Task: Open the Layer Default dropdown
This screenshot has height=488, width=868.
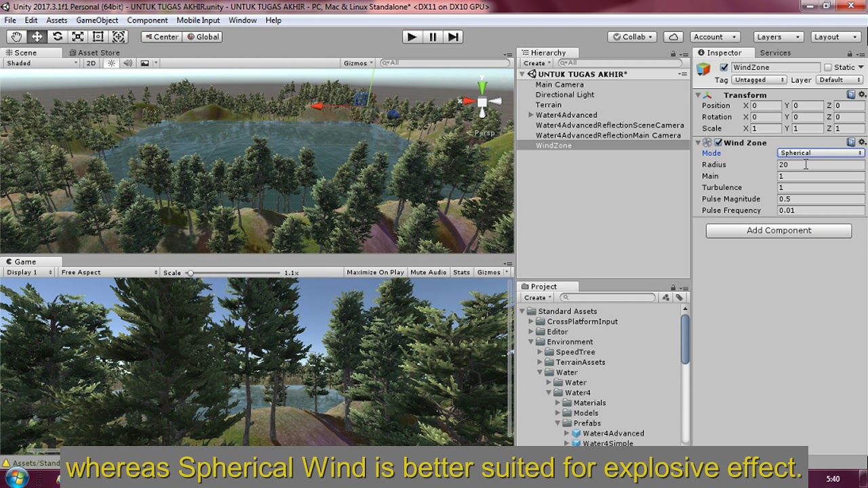Action: 840,80
